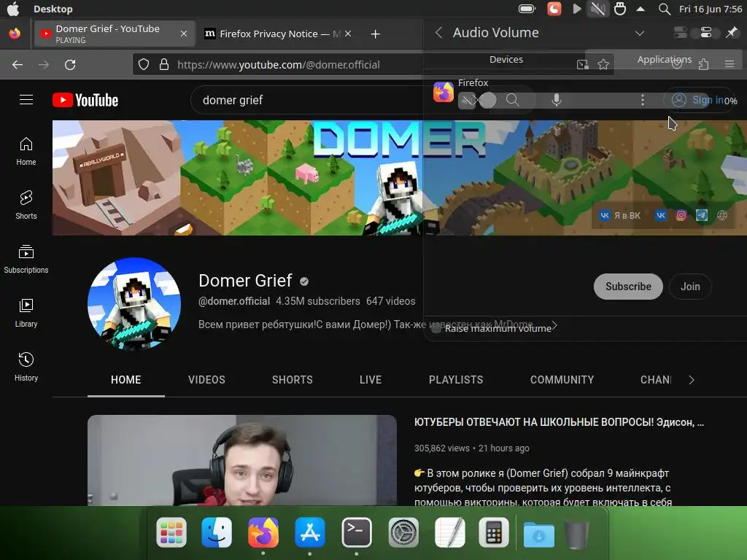Click the 647 videos text

point(391,301)
